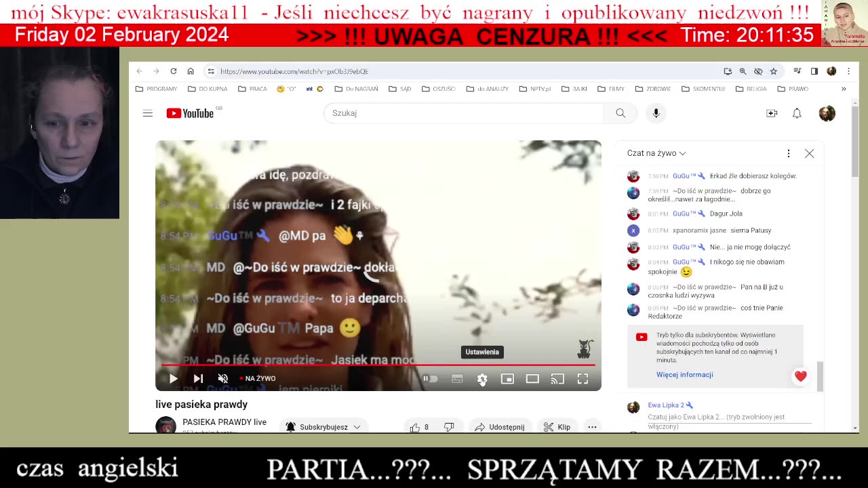Unmute the video audio
Screen dimensions: 868x488
point(223,379)
